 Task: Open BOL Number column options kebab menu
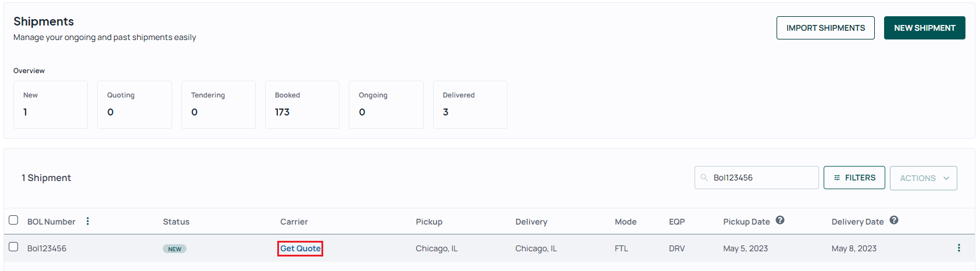[88, 221]
